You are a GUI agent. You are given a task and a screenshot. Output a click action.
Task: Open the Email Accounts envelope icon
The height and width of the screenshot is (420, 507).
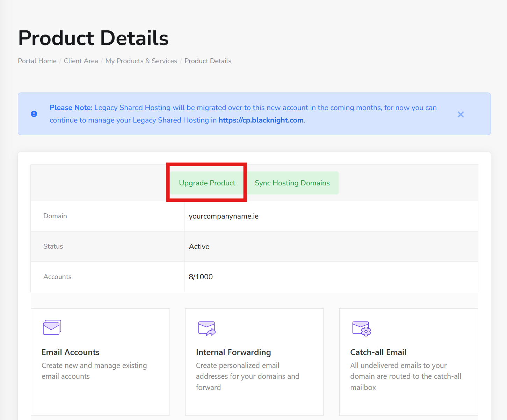click(52, 327)
